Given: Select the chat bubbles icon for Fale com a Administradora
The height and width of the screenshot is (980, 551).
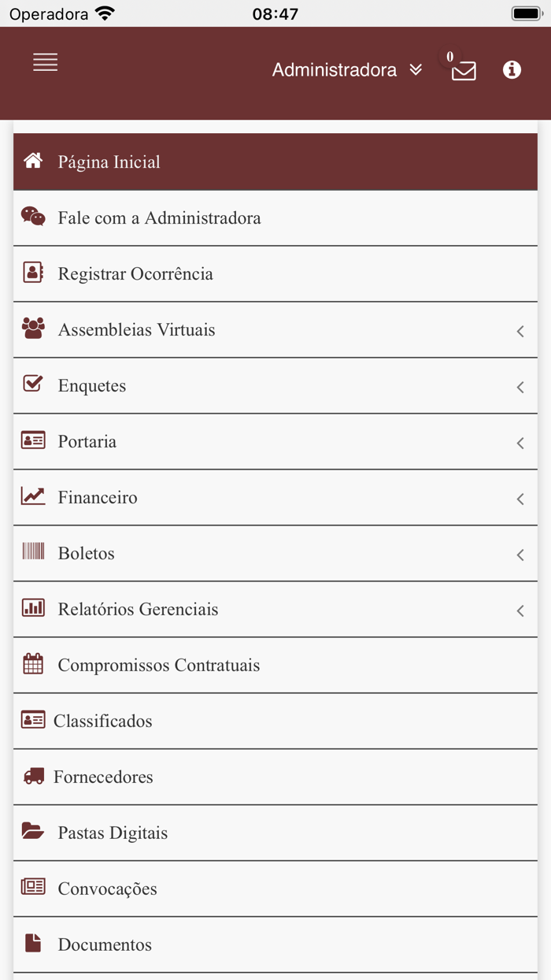Looking at the screenshot, I should pos(32,217).
